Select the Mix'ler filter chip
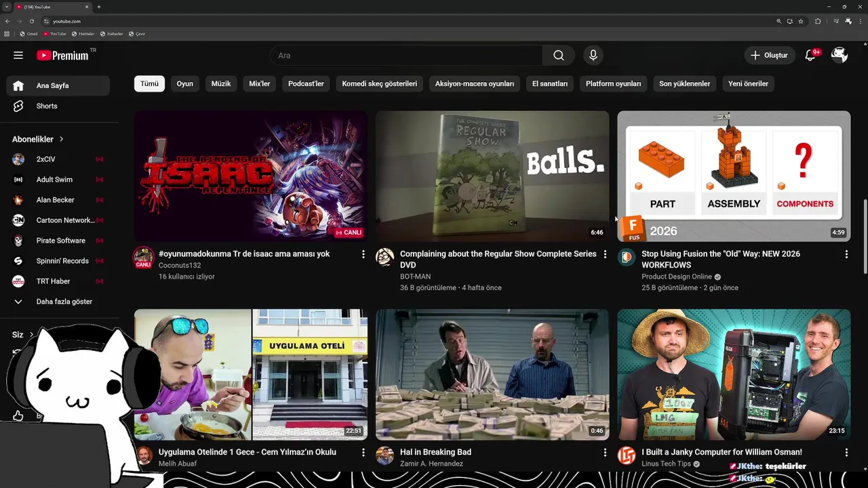The image size is (868, 488). point(260,84)
